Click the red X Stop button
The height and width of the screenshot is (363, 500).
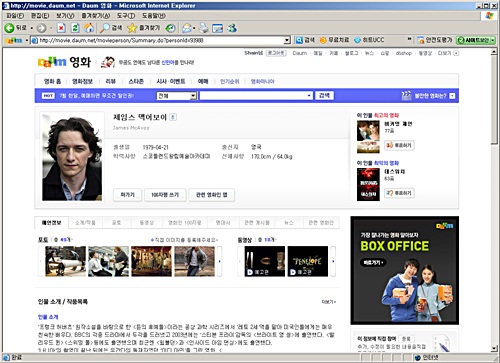click(x=61, y=28)
